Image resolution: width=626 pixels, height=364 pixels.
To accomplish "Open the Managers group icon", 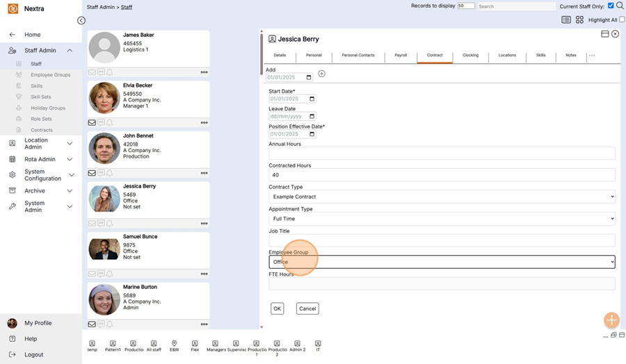I will (x=215, y=343).
